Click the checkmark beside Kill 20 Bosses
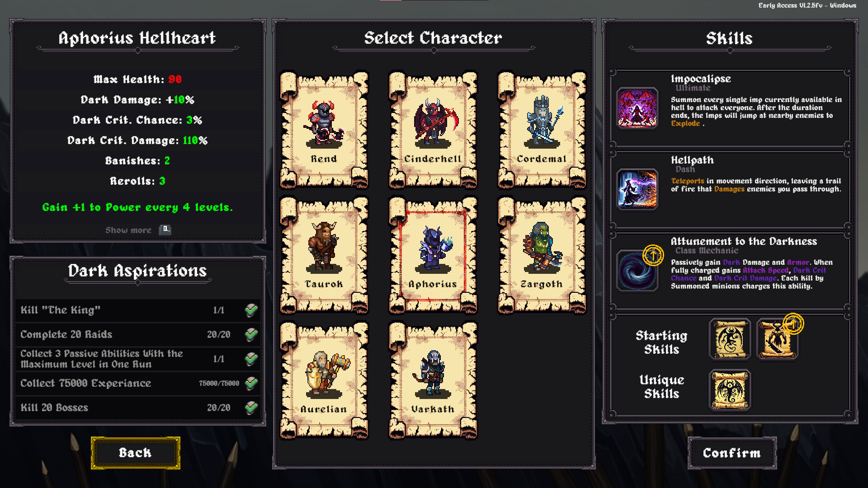The image size is (868, 488). pyautogui.click(x=251, y=408)
